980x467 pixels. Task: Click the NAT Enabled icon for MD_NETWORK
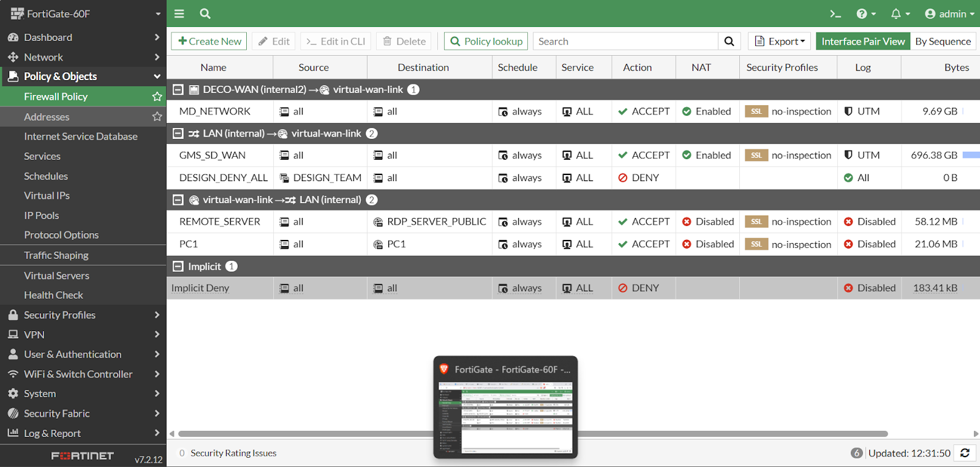(687, 111)
